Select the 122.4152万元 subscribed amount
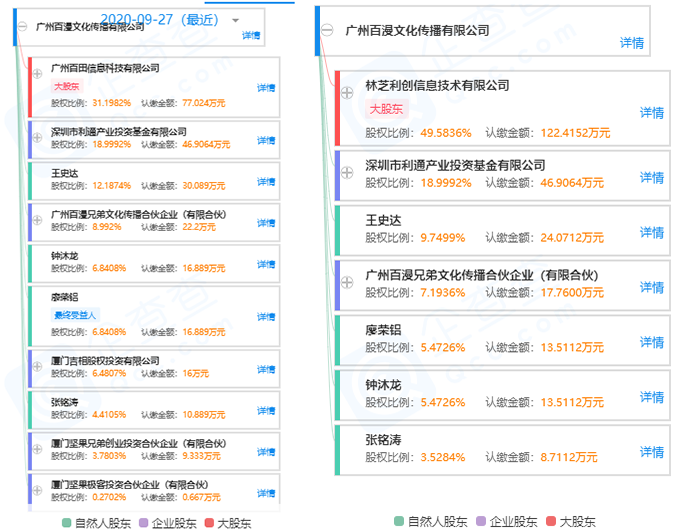682x530 pixels. [x=575, y=133]
